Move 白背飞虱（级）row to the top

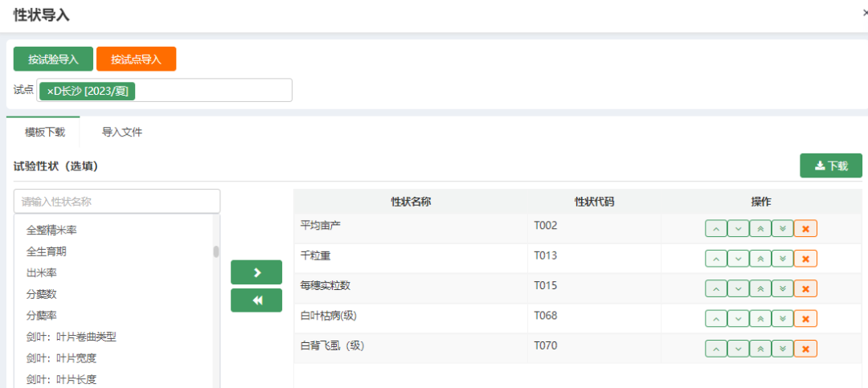[x=760, y=349]
